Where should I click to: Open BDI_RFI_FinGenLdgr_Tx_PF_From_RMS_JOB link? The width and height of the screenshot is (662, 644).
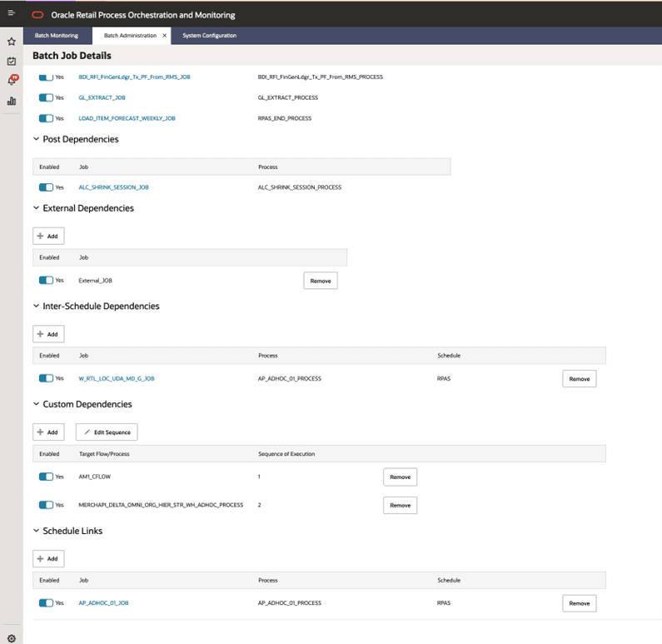(x=134, y=77)
